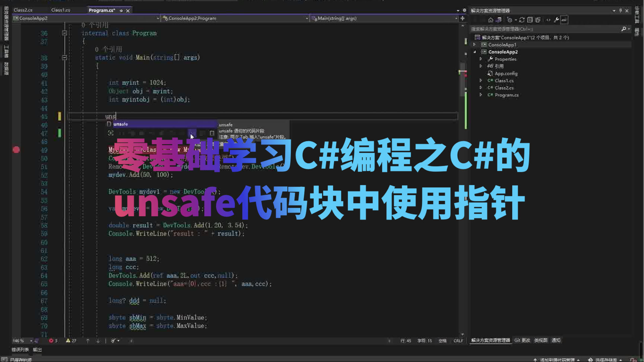Expand the ConsoleApp1 project node
Viewport: 644px width, 362px height.
click(x=474, y=45)
